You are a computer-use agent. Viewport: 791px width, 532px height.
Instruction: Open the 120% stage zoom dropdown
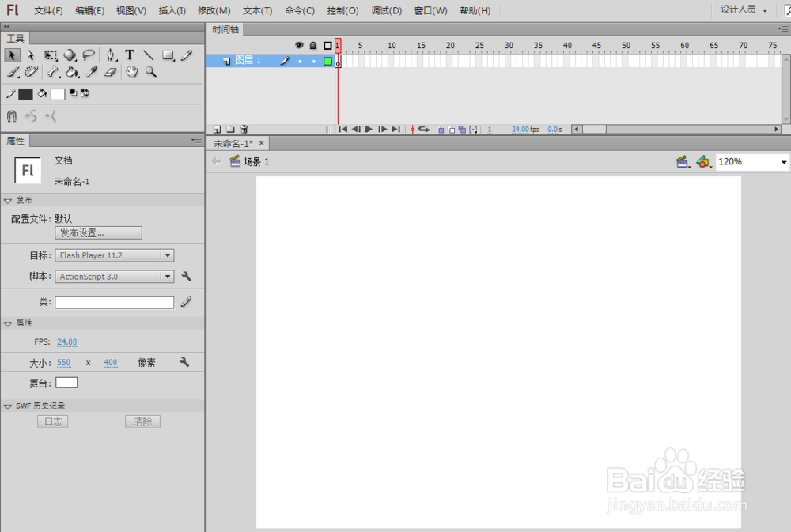783,162
